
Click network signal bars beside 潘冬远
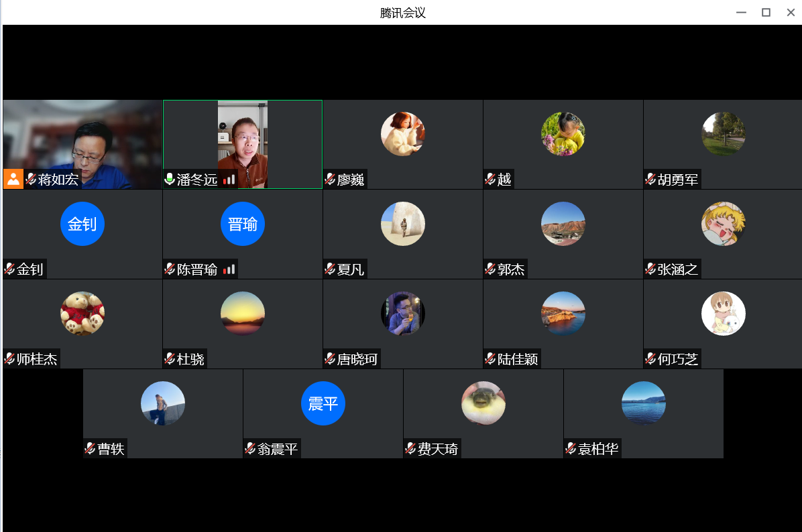(x=229, y=180)
